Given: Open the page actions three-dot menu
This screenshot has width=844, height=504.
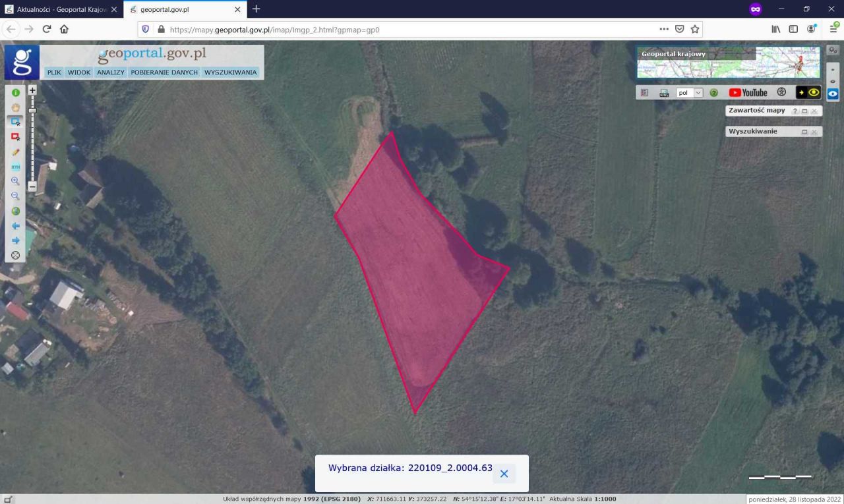Looking at the screenshot, I should click(x=664, y=29).
